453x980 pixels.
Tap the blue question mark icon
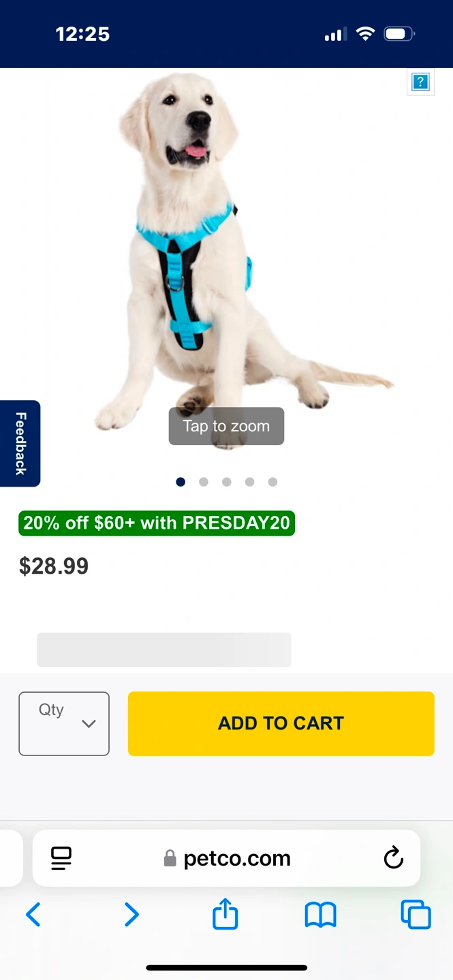(420, 82)
